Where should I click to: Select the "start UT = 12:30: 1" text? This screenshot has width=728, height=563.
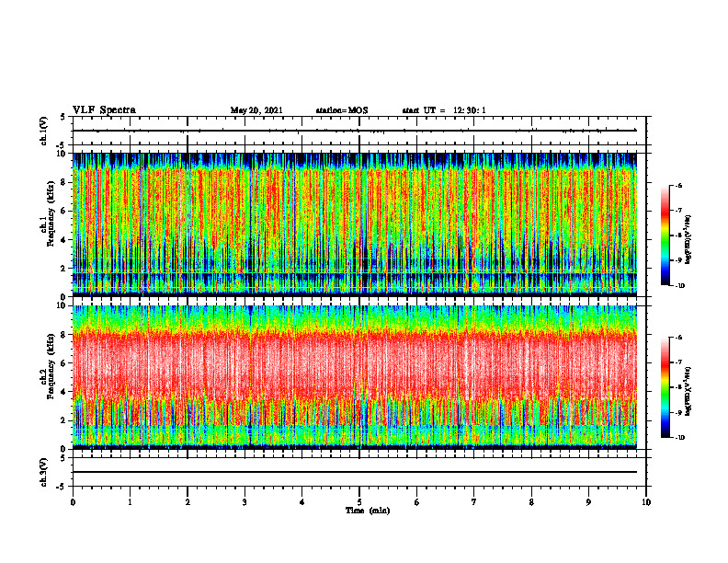(444, 110)
